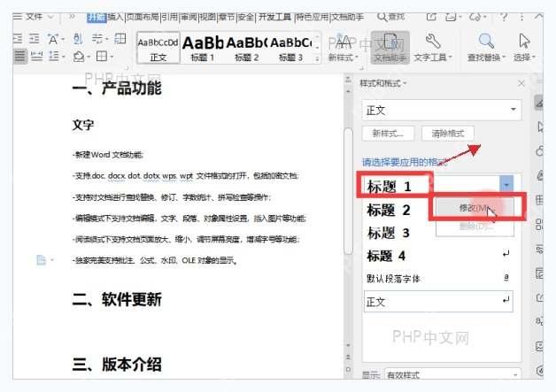Image resolution: width=556 pixels, height=392 pixels.
Task: Open the 查找替换 magnifier tool
Action: (486, 48)
